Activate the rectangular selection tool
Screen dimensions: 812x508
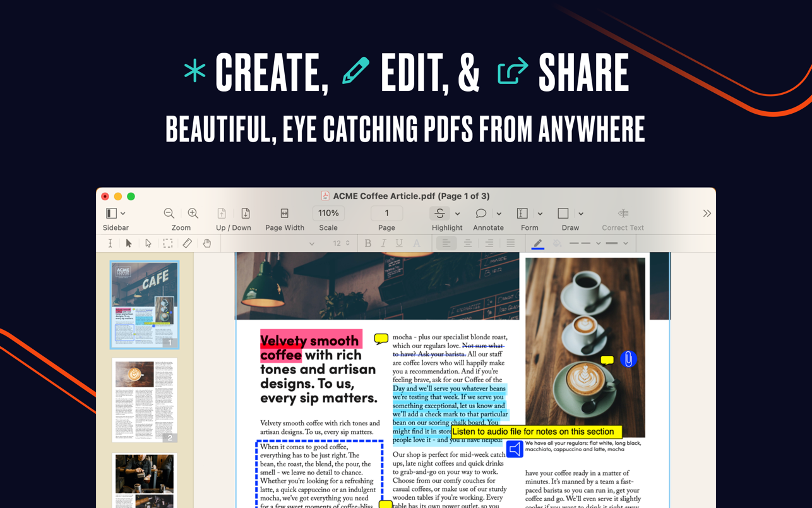coord(168,243)
